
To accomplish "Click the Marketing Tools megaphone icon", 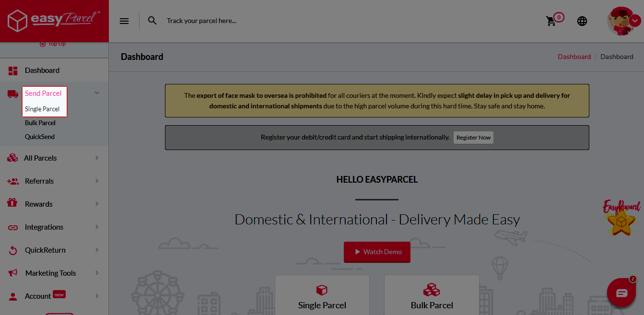I will point(13,273).
